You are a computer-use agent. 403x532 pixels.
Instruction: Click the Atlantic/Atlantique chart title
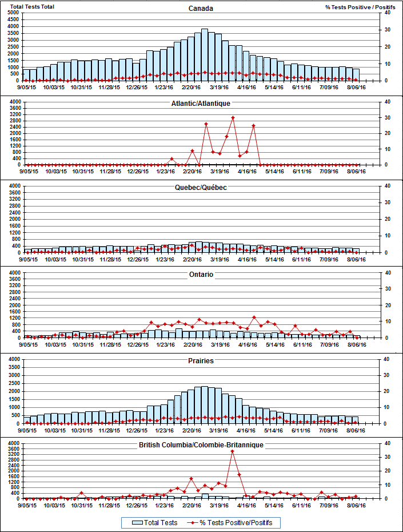click(201, 104)
